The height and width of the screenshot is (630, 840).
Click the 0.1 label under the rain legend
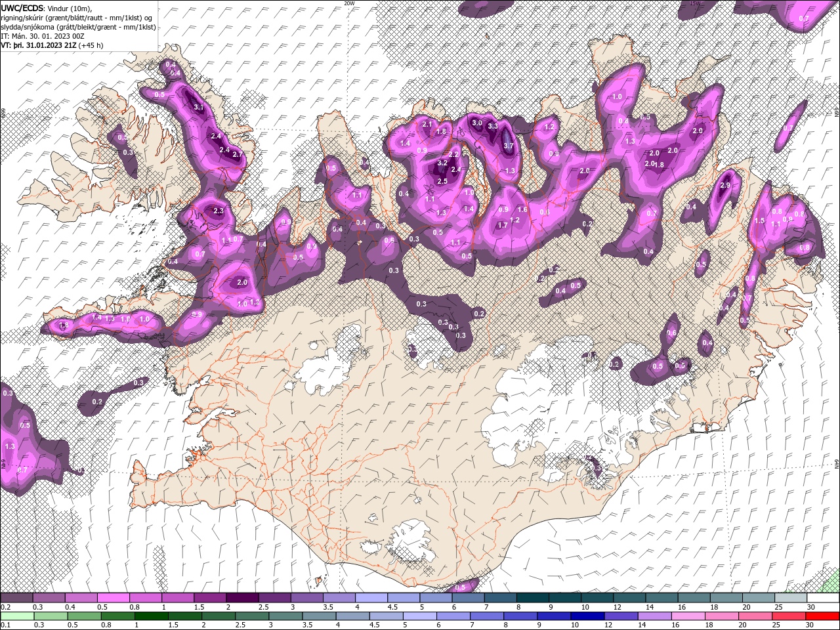click(x=6, y=625)
